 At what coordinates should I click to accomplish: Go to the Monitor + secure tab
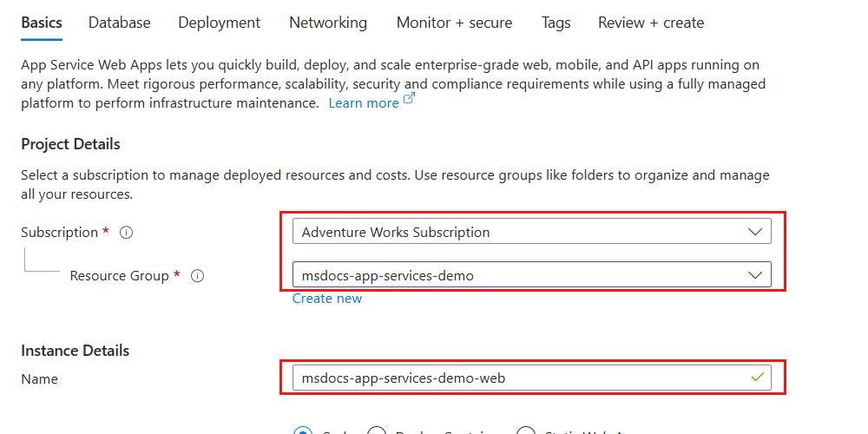(455, 23)
